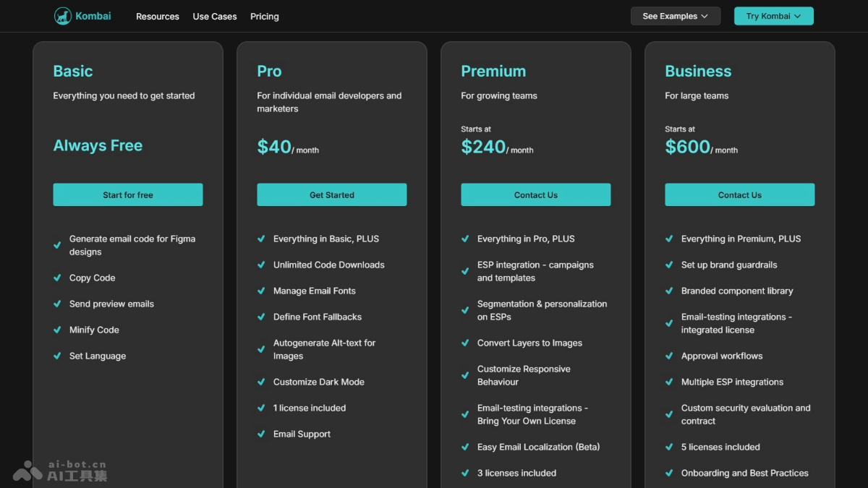
Task: Click Contact Us under Business plan
Action: coord(740,194)
